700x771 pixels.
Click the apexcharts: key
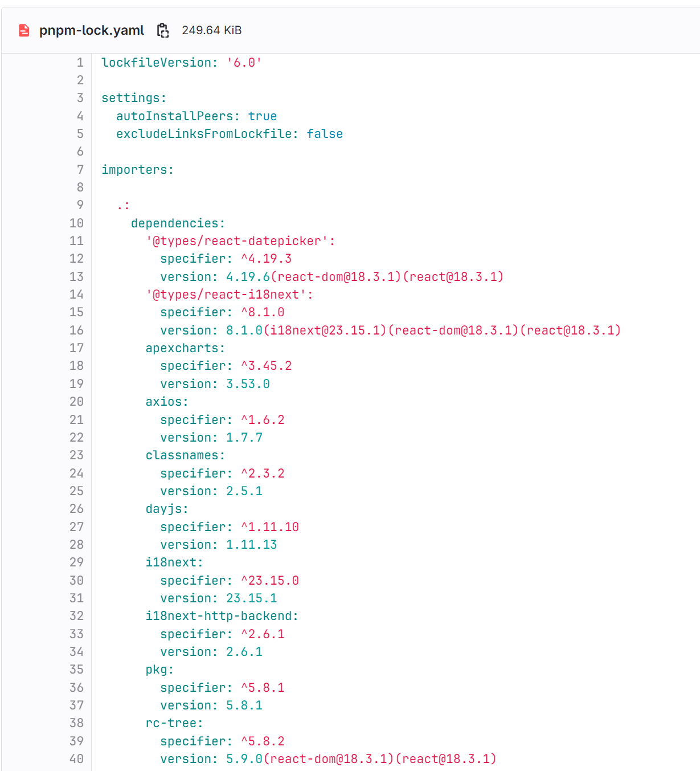(186, 348)
